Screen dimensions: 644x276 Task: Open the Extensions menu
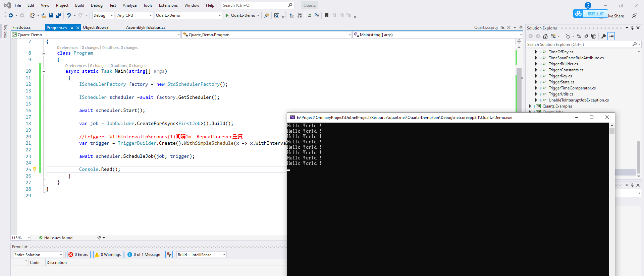click(x=168, y=5)
